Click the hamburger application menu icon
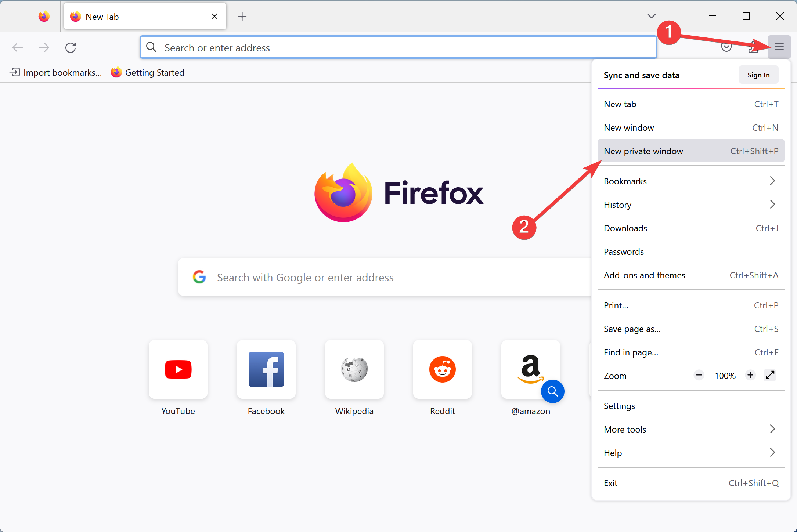The width and height of the screenshot is (797, 532). (x=779, y=47)
